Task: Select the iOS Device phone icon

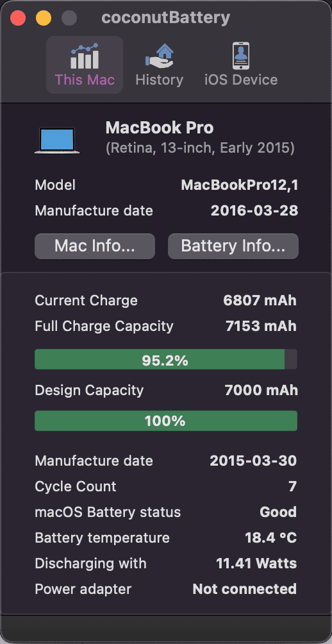Action: pyautogui.click(x=241, y=56)
